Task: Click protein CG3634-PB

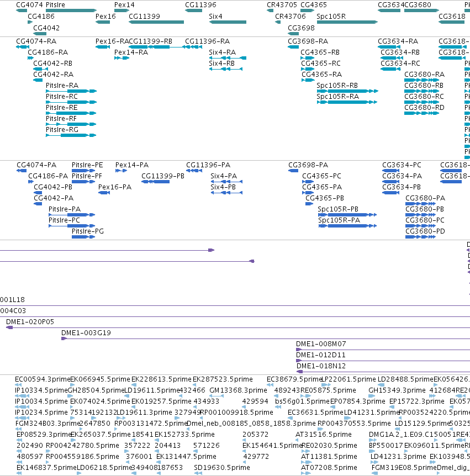Action: tap(391, 193)
